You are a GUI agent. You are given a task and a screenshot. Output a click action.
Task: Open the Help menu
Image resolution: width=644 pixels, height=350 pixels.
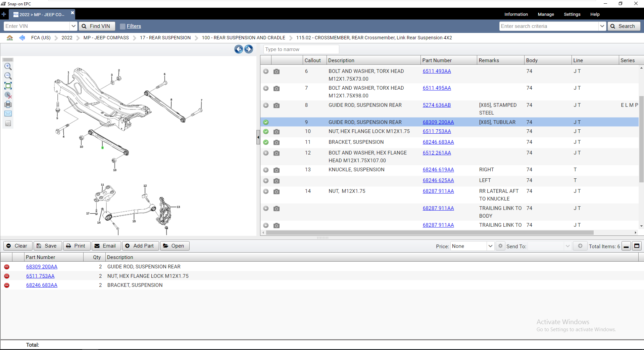coord(595,14)
